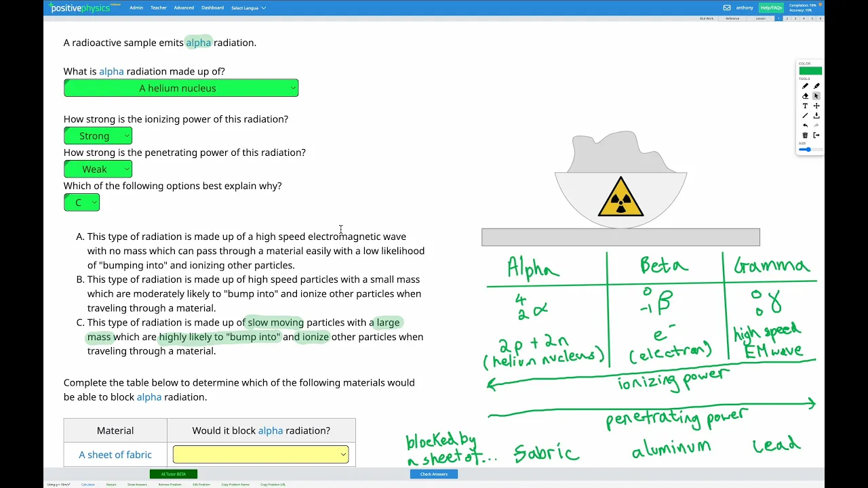Select the text T tool

tap(805, 106)
